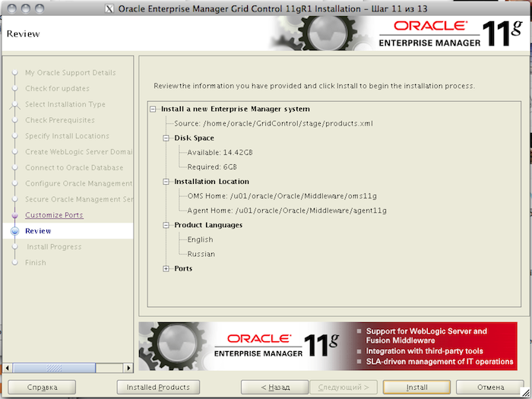
Task: Select the OMS Home path row
Action: click(x=282, y=196)
